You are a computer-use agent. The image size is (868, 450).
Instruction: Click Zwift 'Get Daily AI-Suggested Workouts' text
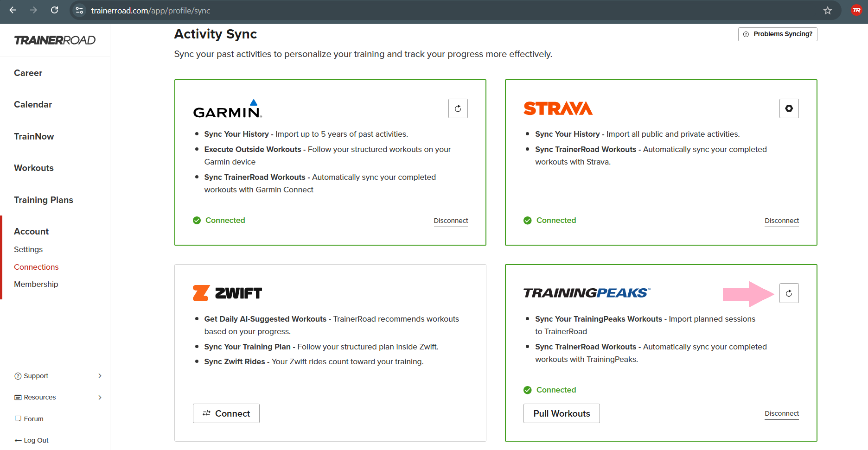(265, 319)
